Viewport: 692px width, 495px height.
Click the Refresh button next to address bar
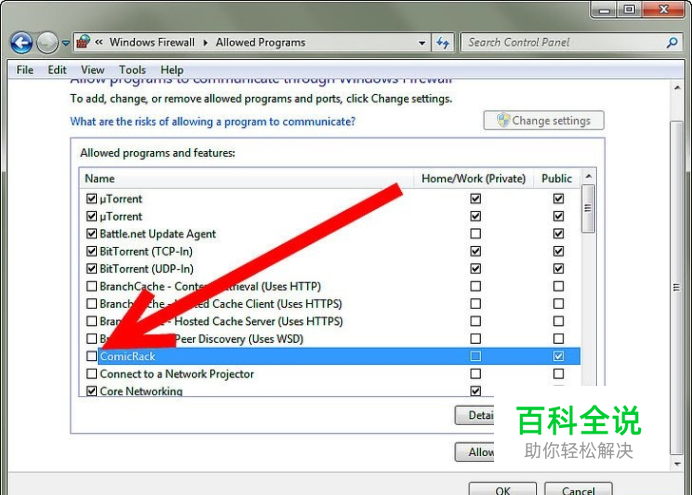tap(443, 42)
